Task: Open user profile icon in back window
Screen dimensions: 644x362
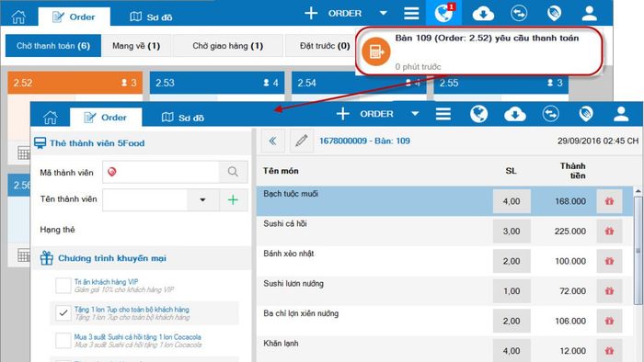Action: [x=590, y=14]
